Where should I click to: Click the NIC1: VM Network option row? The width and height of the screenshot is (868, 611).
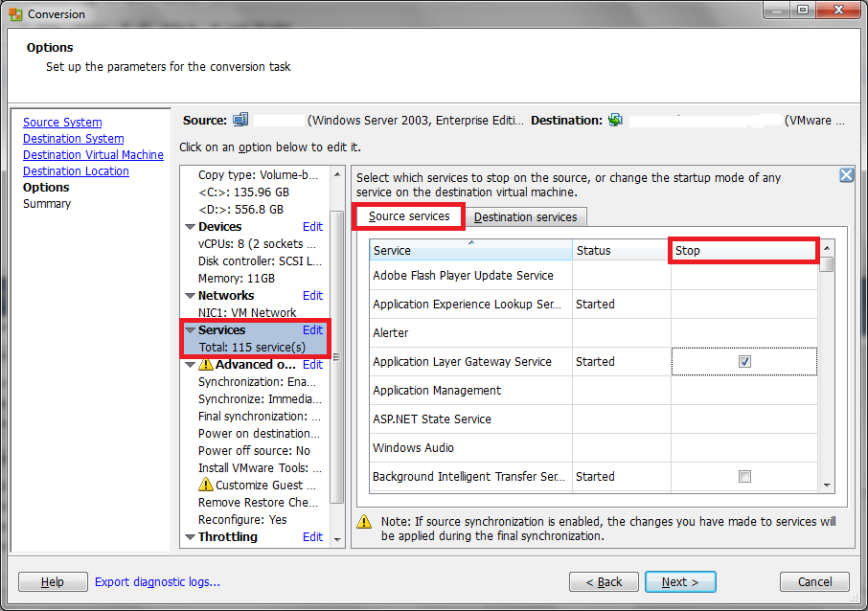point(247,313)
